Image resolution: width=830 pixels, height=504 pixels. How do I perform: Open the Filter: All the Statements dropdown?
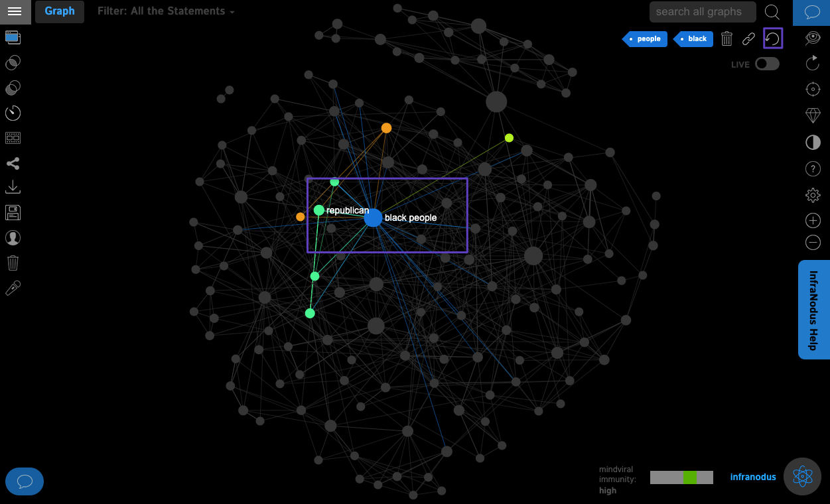click(166, 11)
